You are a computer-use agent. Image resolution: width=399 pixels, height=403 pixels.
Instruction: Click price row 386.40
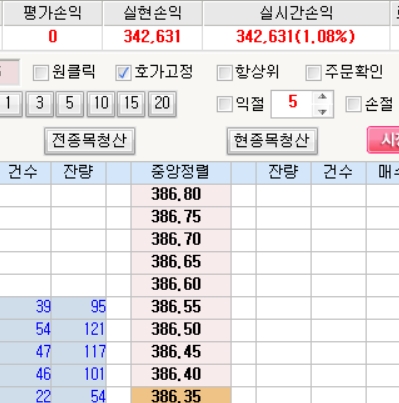[x=181, y=375]
